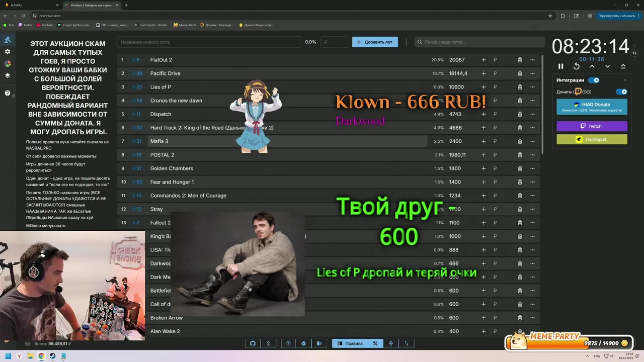Click the clear all lots icon
This screenshot has width=644, height=362.
(319, 343)
